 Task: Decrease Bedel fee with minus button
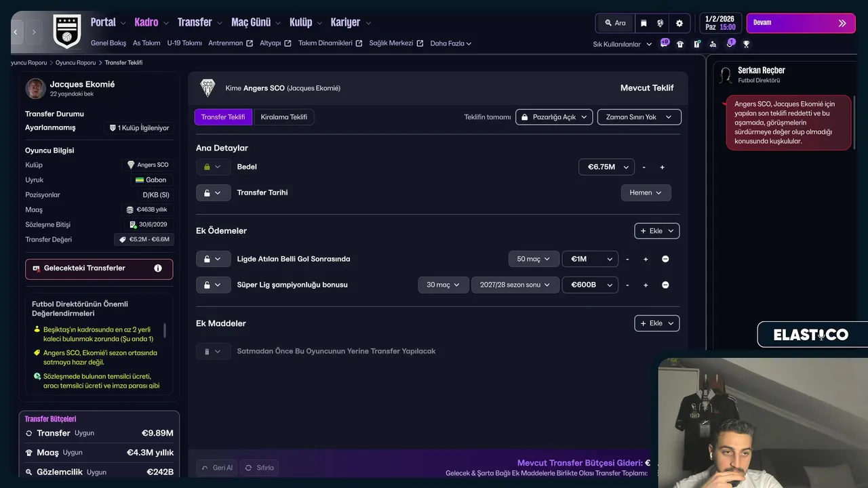pos(644,167)
